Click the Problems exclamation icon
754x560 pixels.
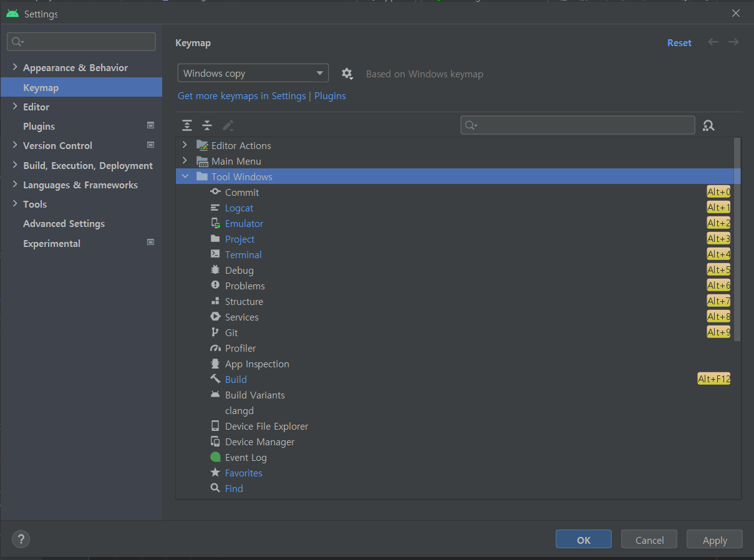click(215, 286)
